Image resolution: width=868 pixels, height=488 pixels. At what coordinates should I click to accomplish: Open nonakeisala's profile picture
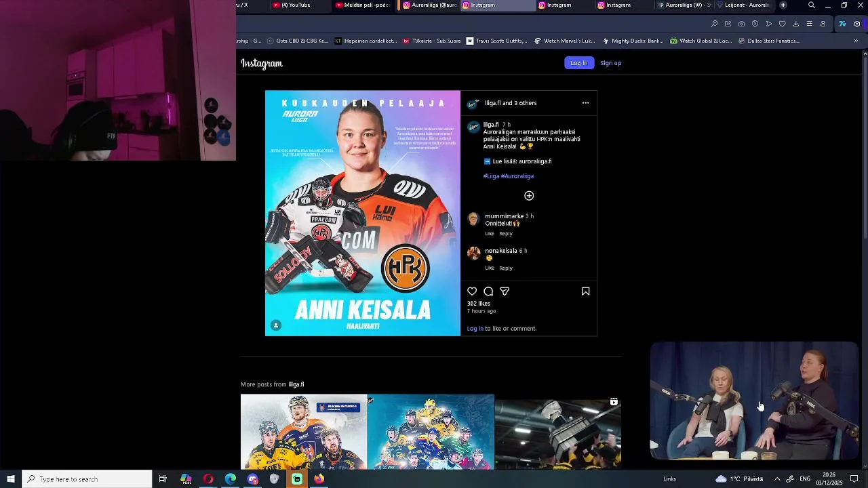[473, 253]
